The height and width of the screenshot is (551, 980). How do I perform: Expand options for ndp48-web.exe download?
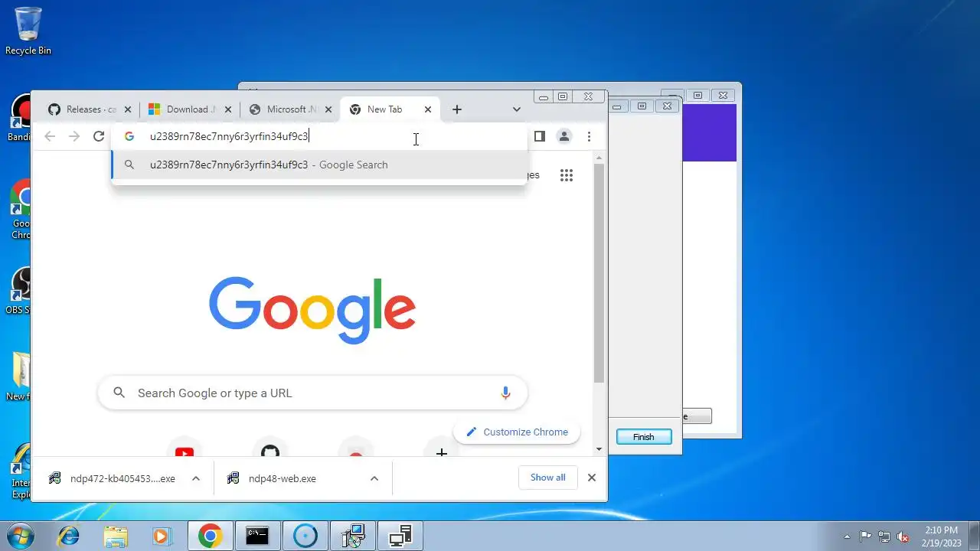click(x=374, y=478)
